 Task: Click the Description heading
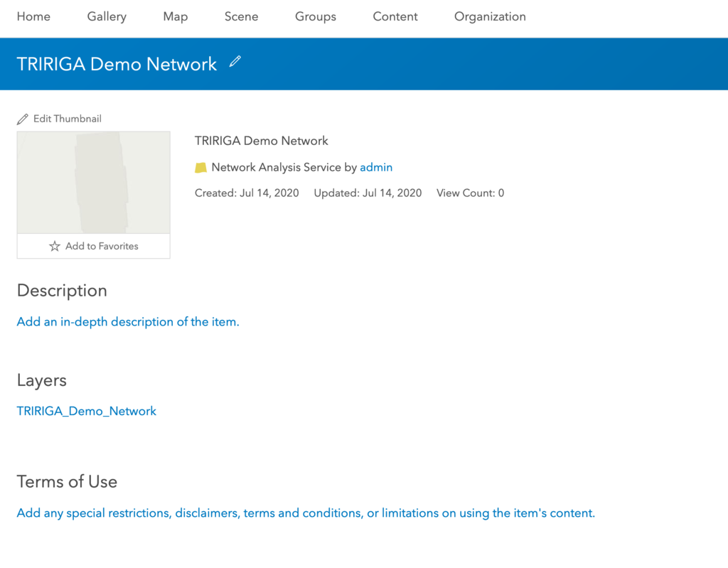point(62,291)
